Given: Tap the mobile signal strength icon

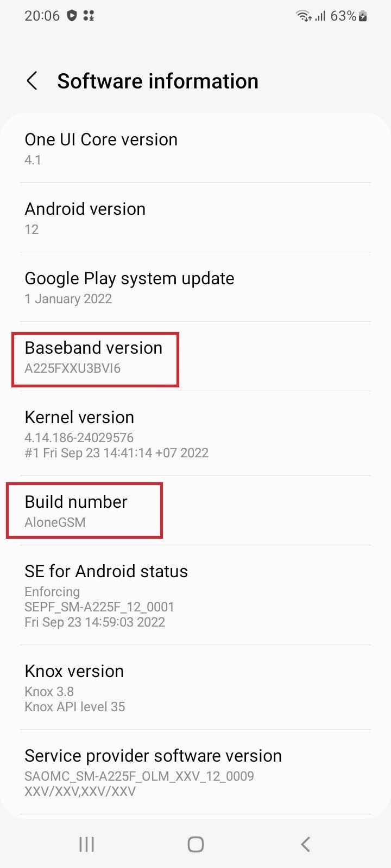Looking at the screenshot, I should 320,16.
